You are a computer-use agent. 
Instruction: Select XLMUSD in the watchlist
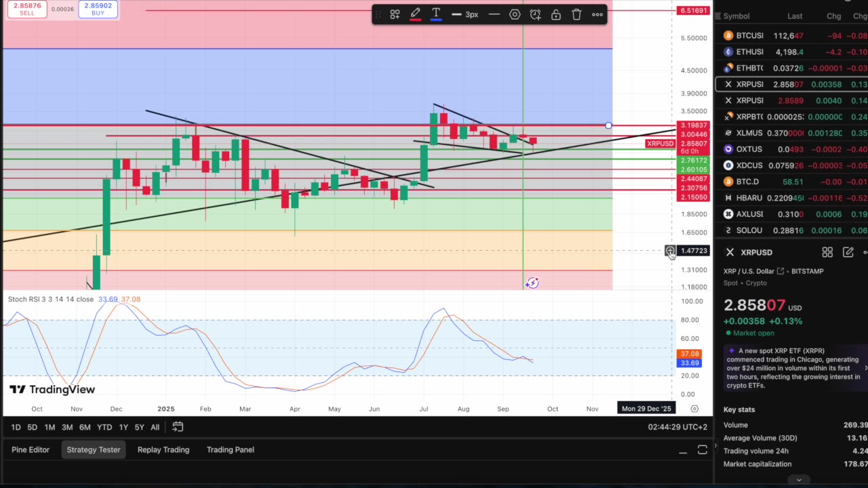point(791,134)
